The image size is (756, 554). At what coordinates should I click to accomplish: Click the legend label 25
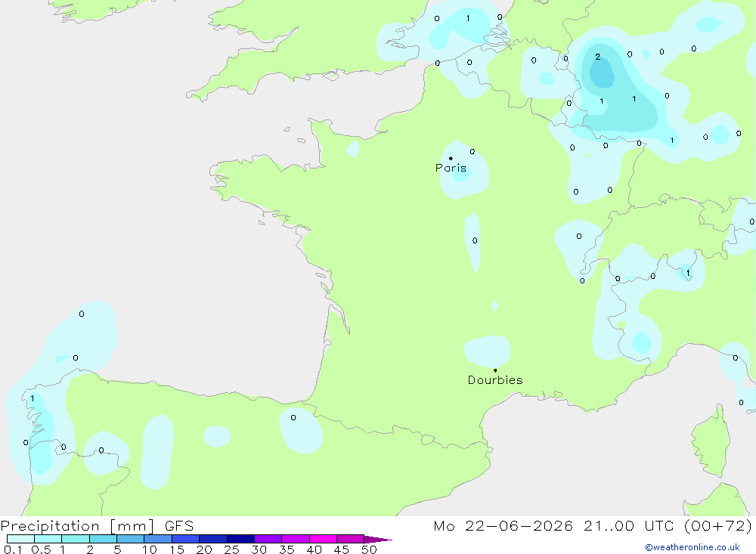click(x=231, y=549)
